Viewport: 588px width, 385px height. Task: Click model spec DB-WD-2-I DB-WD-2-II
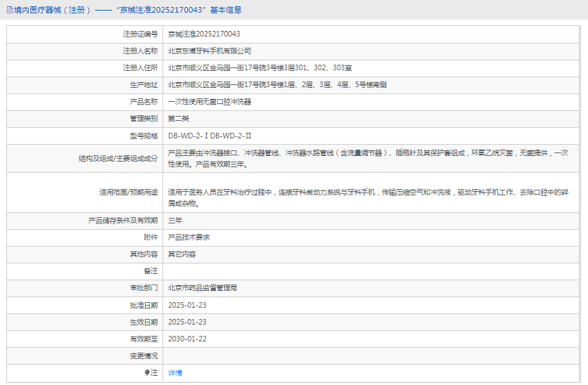pyautogui.click(x=209, y=136)
